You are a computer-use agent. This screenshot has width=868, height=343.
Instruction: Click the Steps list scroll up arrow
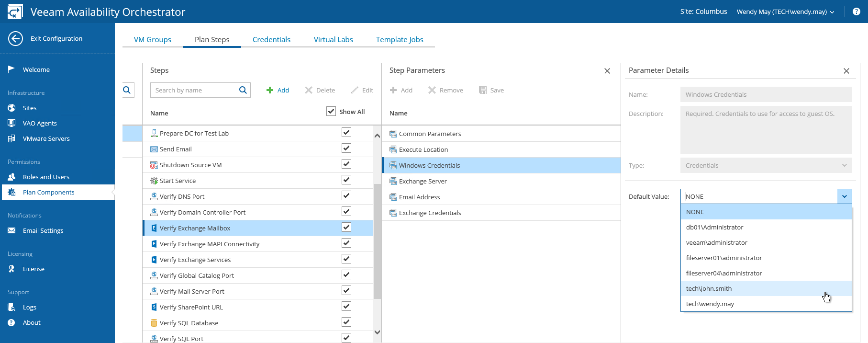(x=377, y=136)
